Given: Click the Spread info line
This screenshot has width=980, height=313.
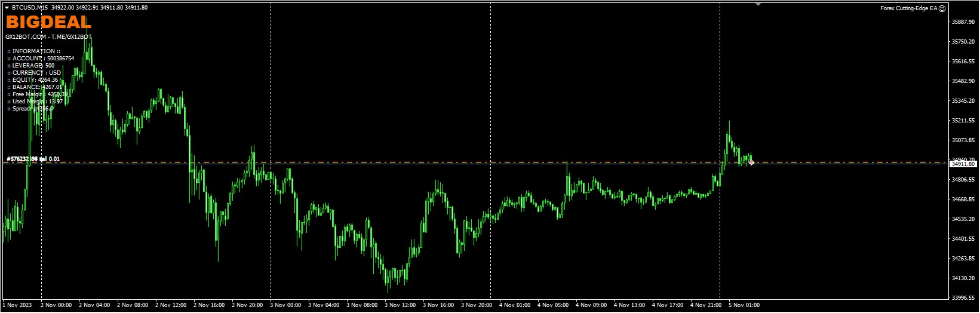Looking at the screenshot, I should pos(30,109).
